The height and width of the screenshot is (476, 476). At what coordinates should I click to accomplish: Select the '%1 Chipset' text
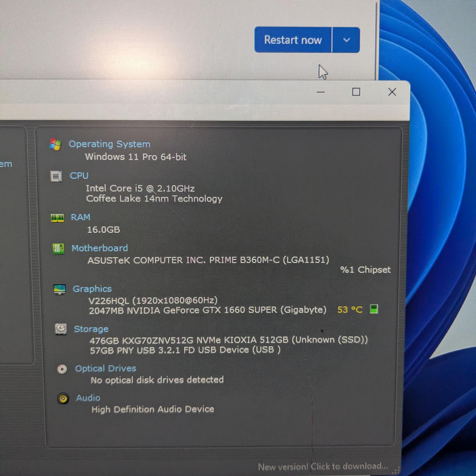(365, 270)
